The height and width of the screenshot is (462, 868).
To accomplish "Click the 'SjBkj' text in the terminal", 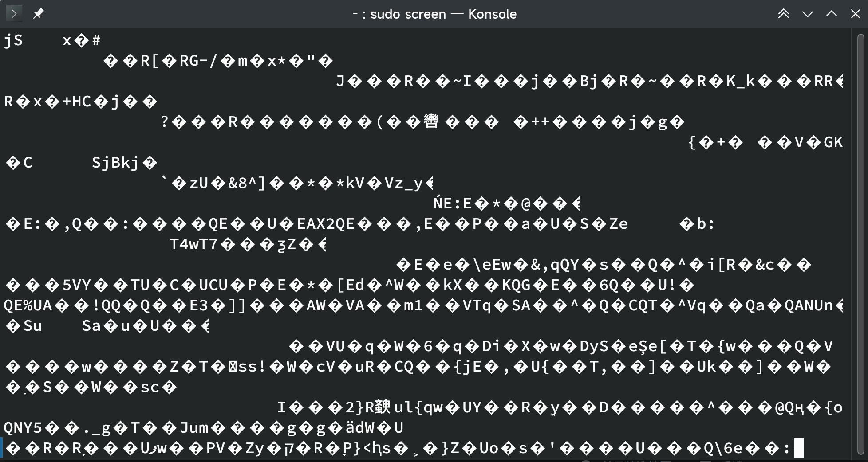I will tap(115, 163).
